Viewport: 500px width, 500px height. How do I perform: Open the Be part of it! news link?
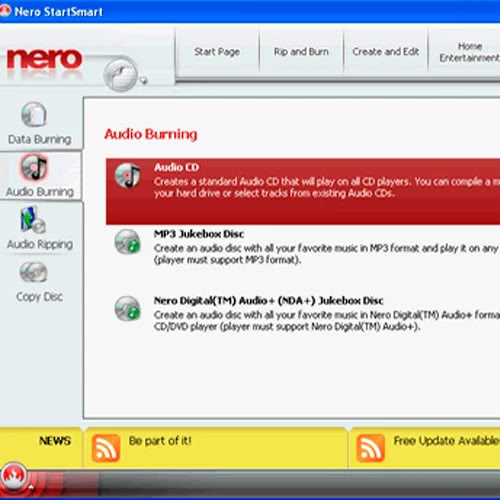point(160,441)
